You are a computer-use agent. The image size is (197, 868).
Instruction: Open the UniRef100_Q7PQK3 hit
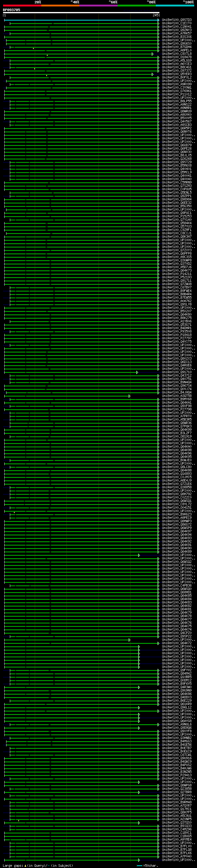click(177, 426)
